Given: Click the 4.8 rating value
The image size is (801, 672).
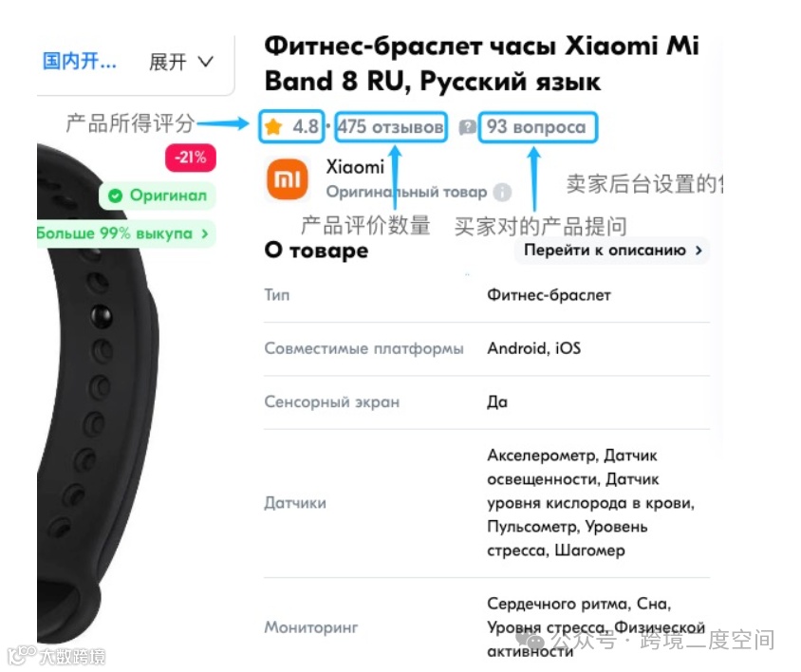Looking at the screenshot, I should [x=305, y=126].
